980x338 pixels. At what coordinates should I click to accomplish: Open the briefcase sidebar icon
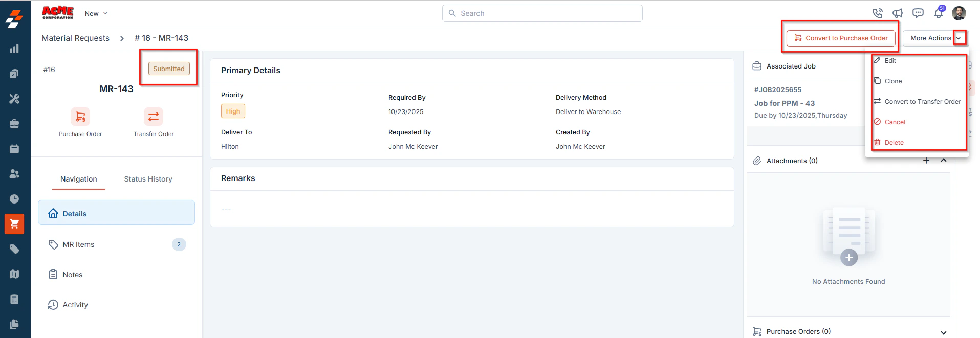14,124
